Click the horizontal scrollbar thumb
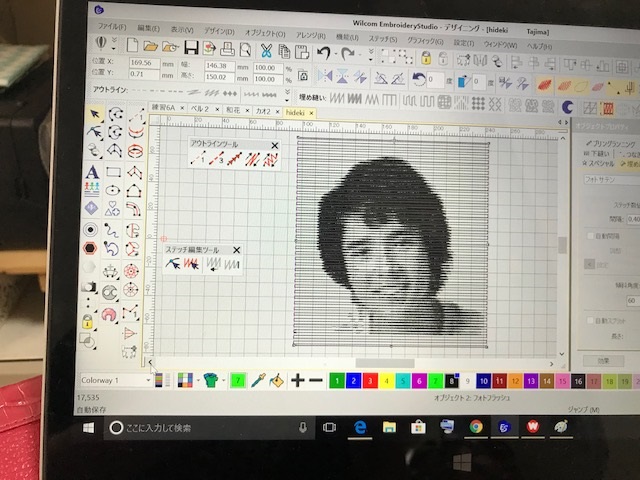Image resolution: width=640 pixels, height=480 pixels. [x=384, y=363]
